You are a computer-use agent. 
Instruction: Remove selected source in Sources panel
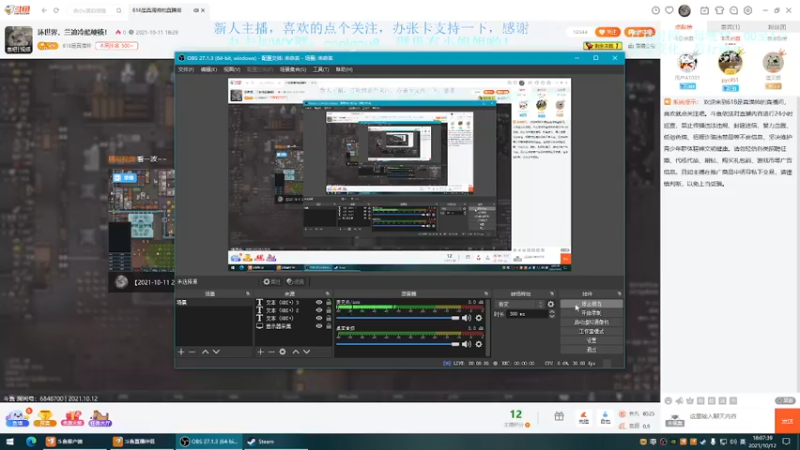(271, 352)
